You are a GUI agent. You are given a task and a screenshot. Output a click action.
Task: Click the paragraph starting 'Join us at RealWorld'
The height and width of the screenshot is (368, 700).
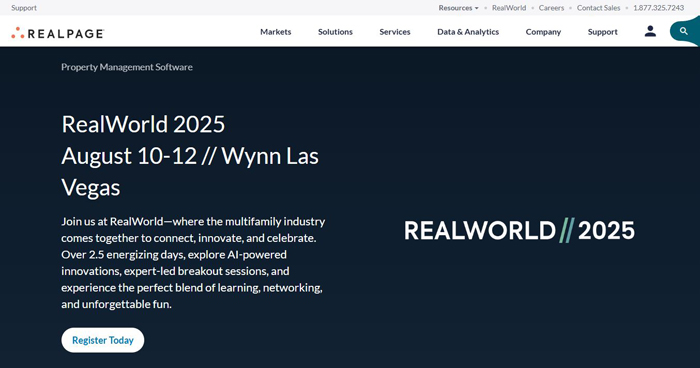click(x=193, y=263)
